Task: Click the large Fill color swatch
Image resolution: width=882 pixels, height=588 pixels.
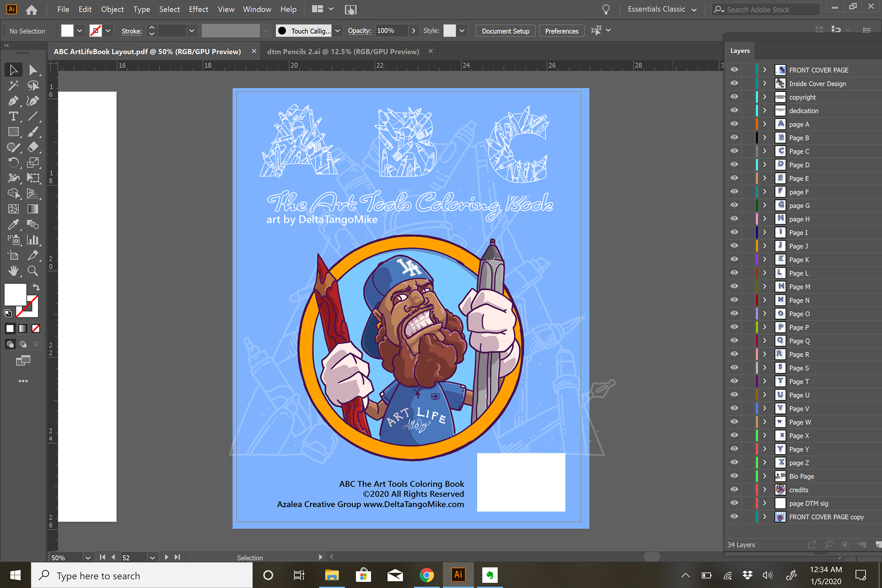Action: [x=15, y=294]
